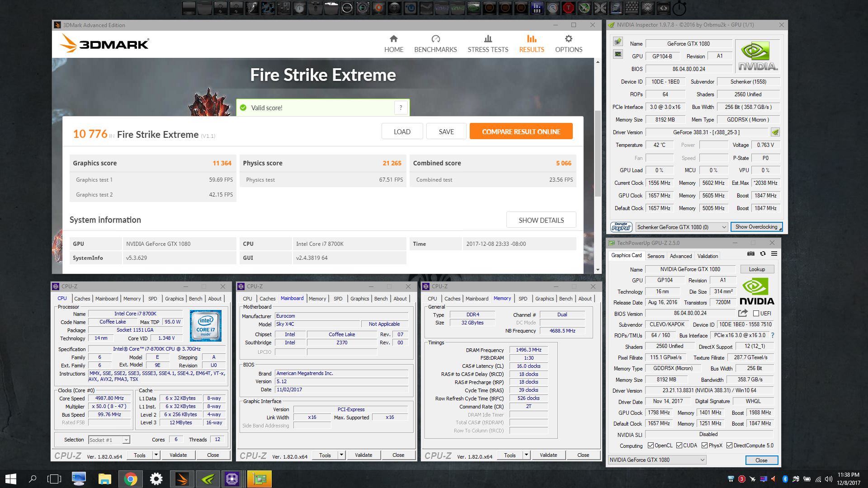Launch Google Chrome from taskbar
868x488 pixels.
pos(131,479)
